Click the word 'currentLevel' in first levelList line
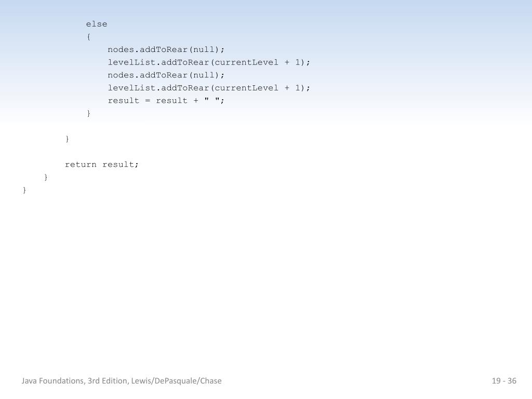Viewport: 532px width, 399px height. click(246, 62)
